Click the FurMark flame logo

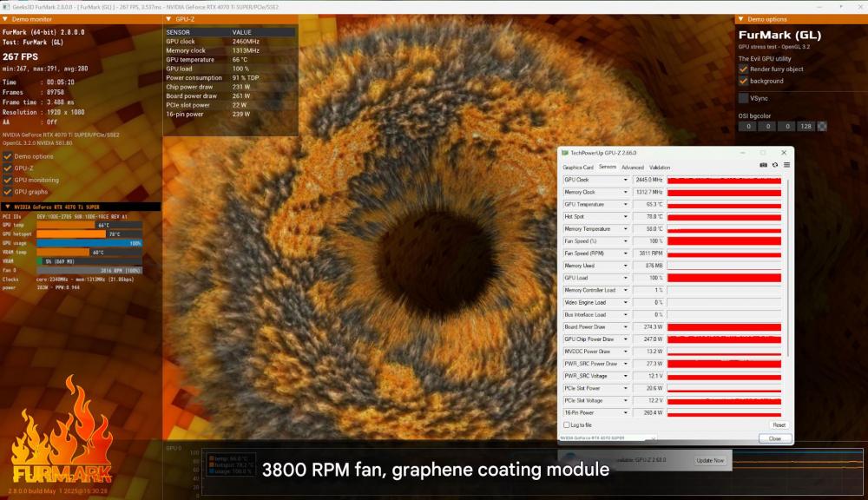[61, 434]
